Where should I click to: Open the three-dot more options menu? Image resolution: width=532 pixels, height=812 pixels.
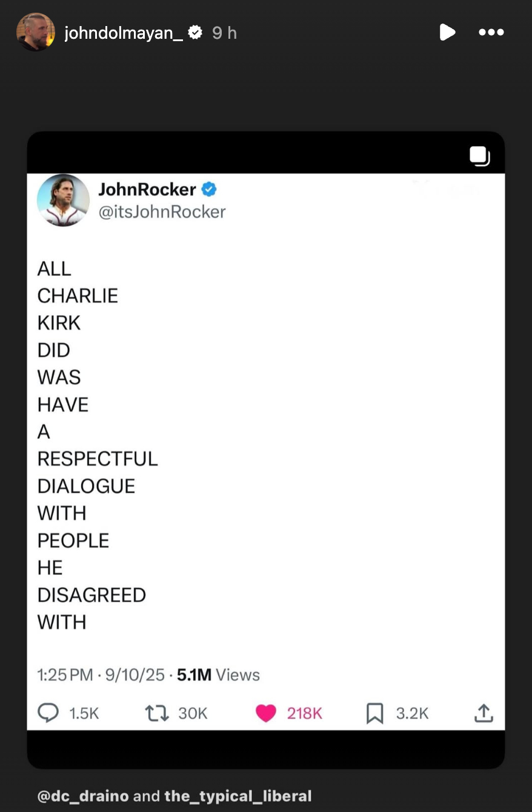[x=491, y=32]
